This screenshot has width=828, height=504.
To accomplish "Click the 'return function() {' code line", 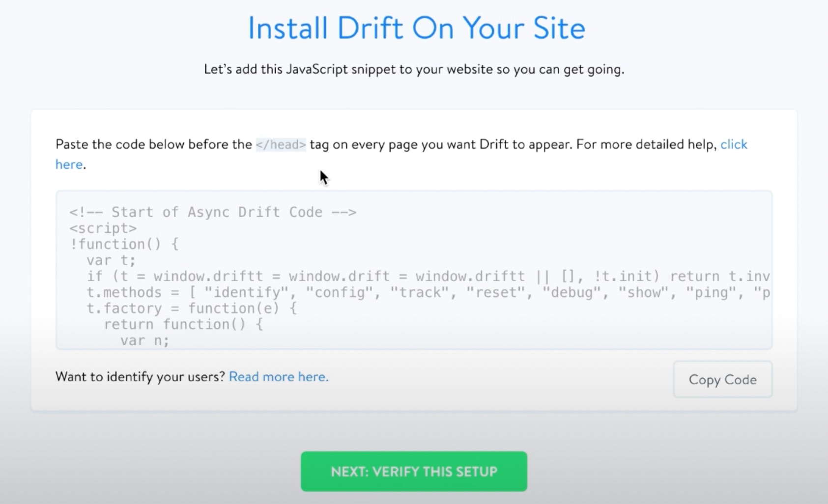I will tap(183, 325).
